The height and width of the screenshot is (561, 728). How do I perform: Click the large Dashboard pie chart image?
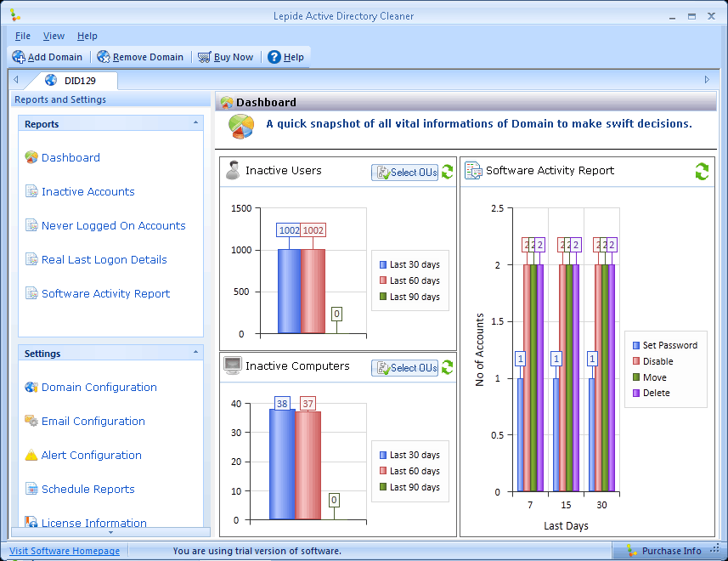click(241, 127)
